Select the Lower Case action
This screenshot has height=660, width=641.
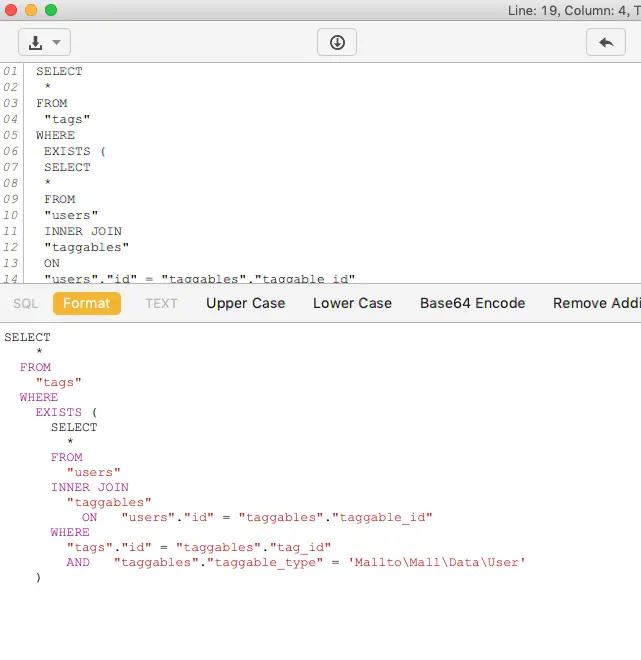(352, 303)
